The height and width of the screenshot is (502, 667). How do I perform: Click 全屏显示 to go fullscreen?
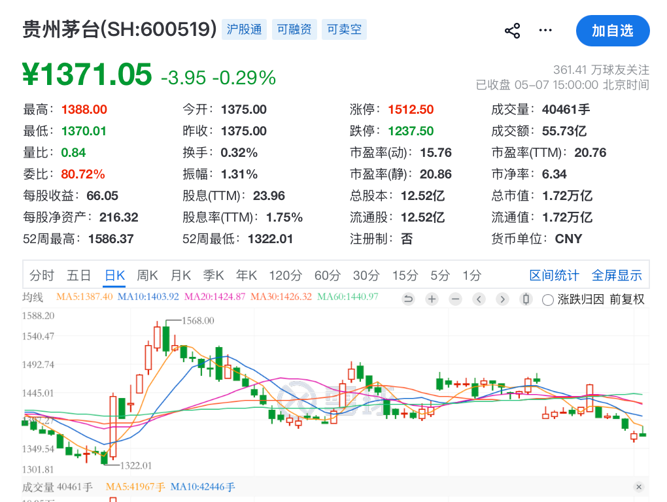coord(616,276)
